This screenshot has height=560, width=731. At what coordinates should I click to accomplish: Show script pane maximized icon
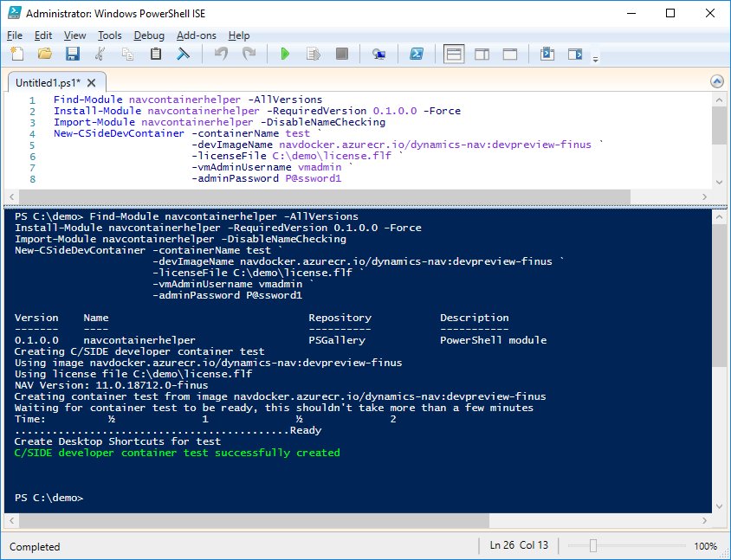tap(510, 54)
